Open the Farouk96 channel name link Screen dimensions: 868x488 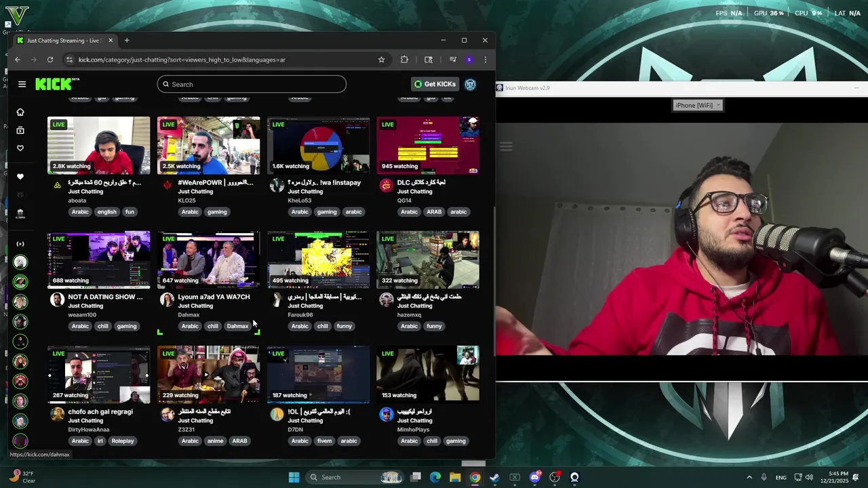(x=300, y=314)
